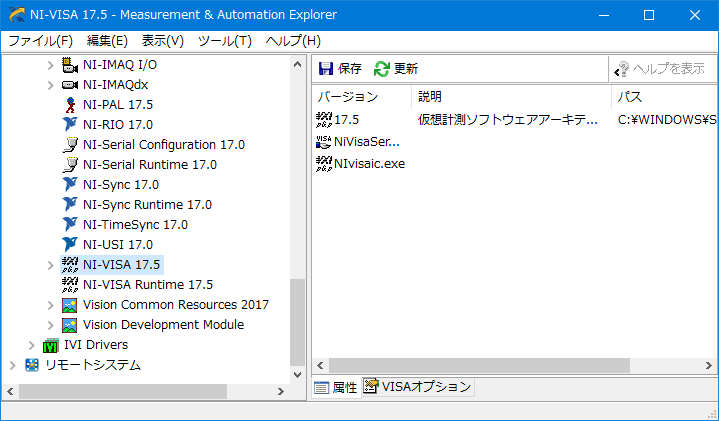Click the NI-Serial Runtime 17.0 connector icon
The width and height of the screenshot is (719, 421).
click(x=70, y=164)
